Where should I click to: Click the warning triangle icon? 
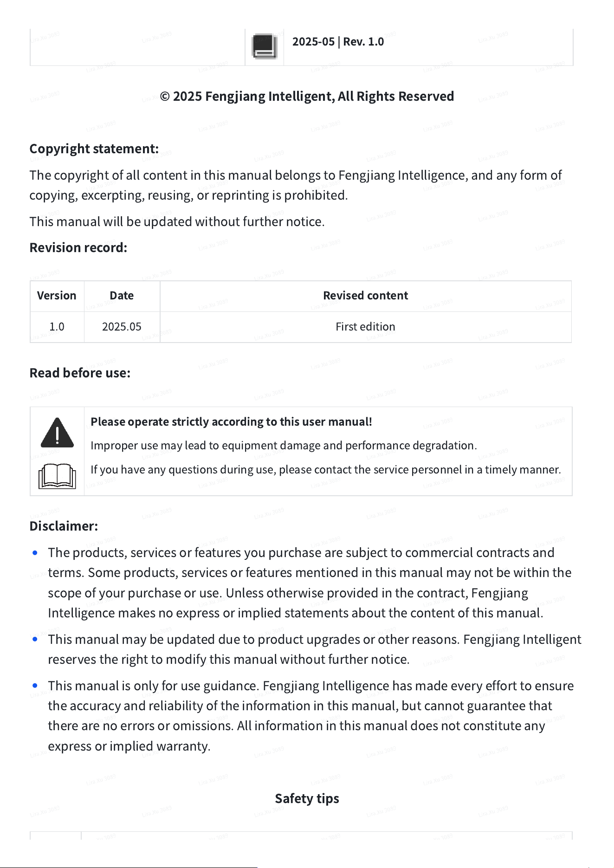click(57, 432)
